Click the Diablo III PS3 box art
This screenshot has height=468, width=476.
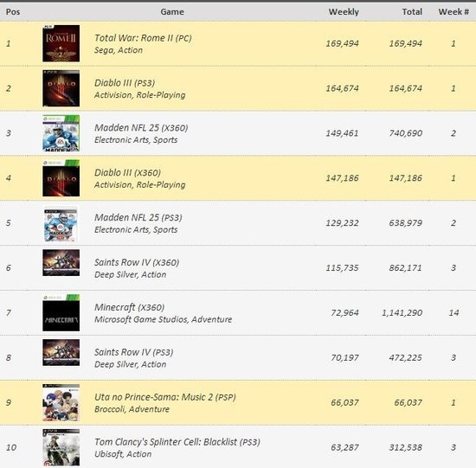coord(61,88)
